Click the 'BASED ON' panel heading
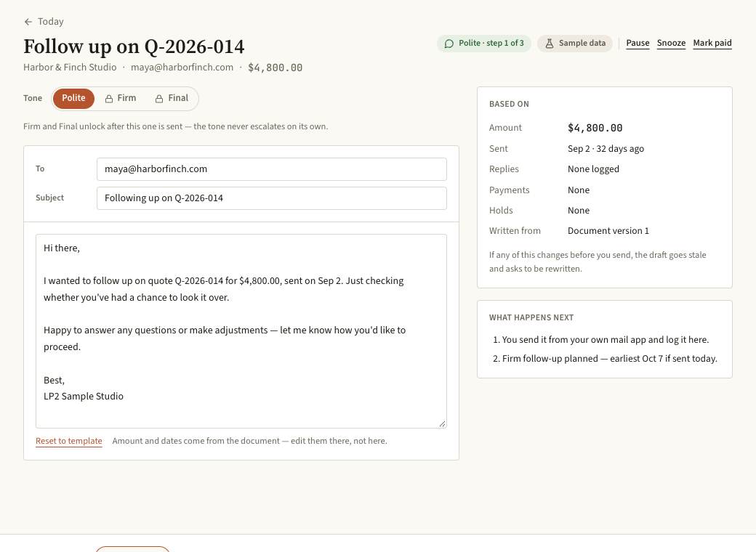 (509, 104)
